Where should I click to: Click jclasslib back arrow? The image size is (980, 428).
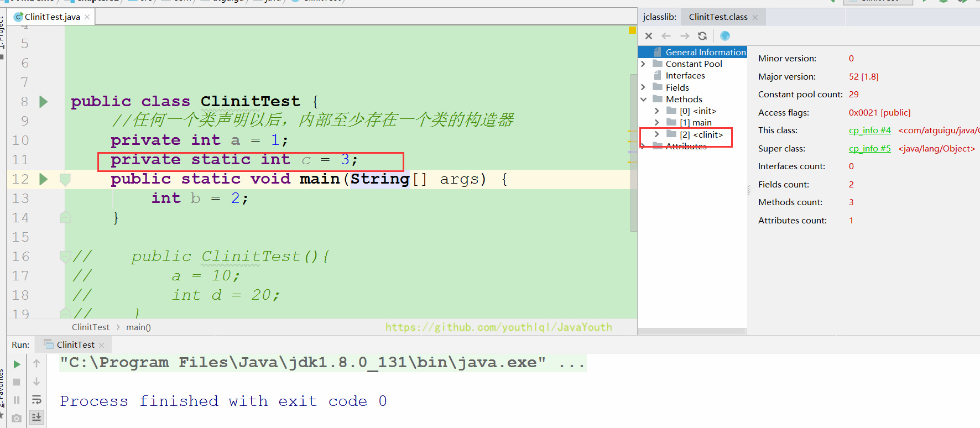666,36
